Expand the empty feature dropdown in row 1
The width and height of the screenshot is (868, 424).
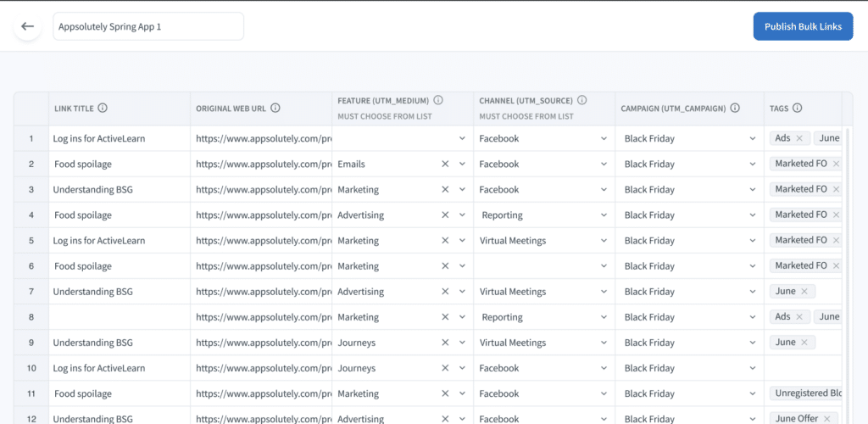[462, 138]
